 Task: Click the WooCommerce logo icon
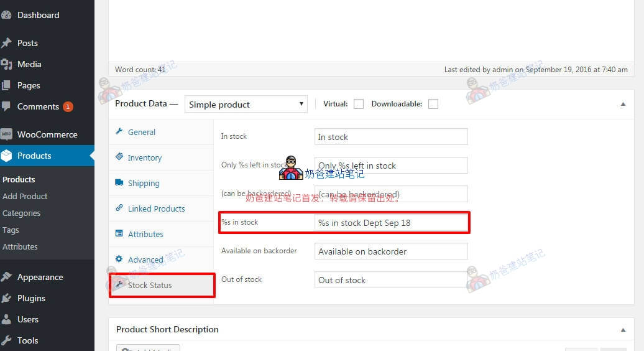(6, 134)
